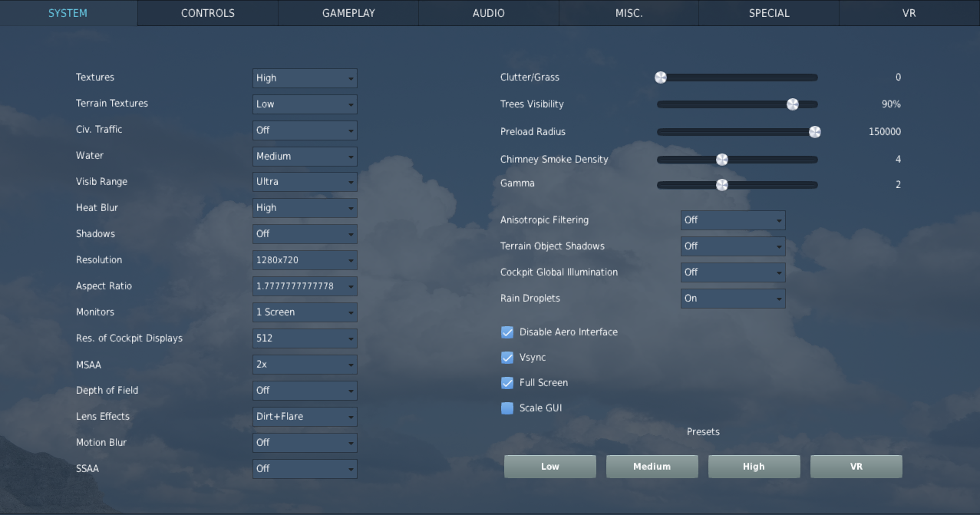This screenshot has height=515, width=980.
Task: Switch to the CONTROLS tab
Action: point(208,13)
